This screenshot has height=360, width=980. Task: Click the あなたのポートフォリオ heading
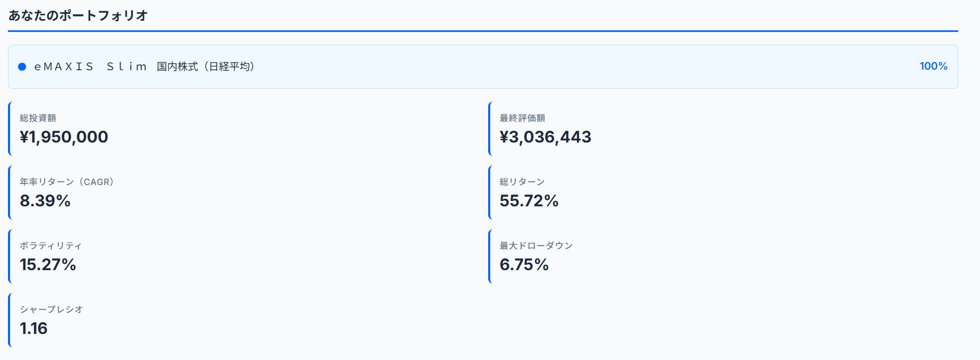(79, 16)
